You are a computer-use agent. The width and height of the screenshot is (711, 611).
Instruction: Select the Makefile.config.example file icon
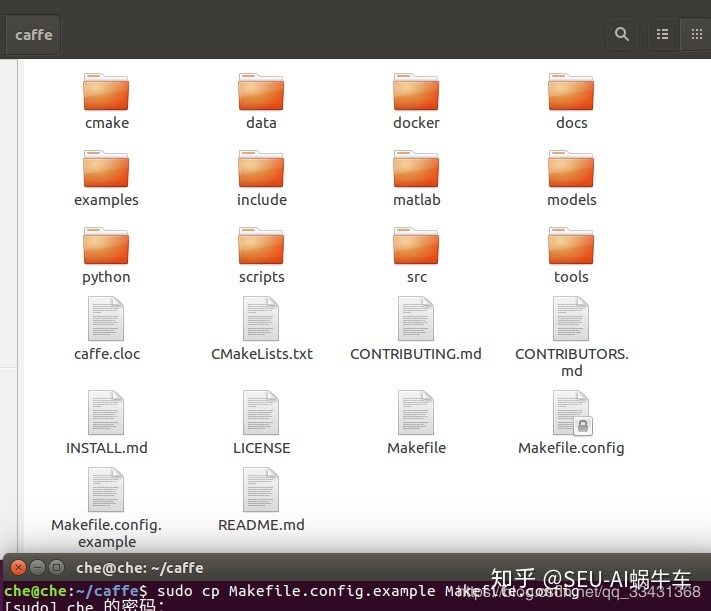pyautogui.click(x=106, y=490)
